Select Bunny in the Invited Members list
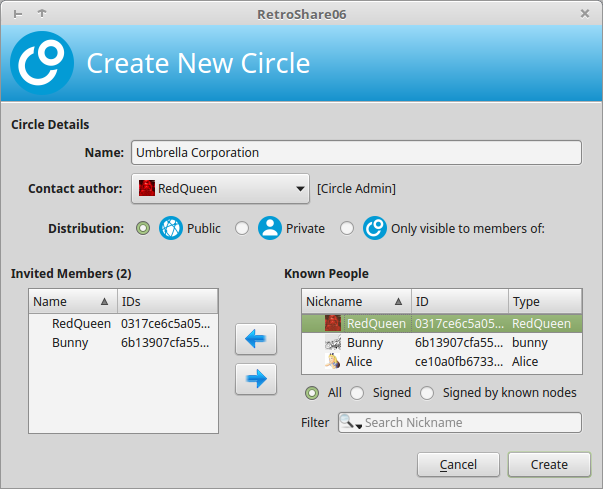603x489 pixels. 123,343
